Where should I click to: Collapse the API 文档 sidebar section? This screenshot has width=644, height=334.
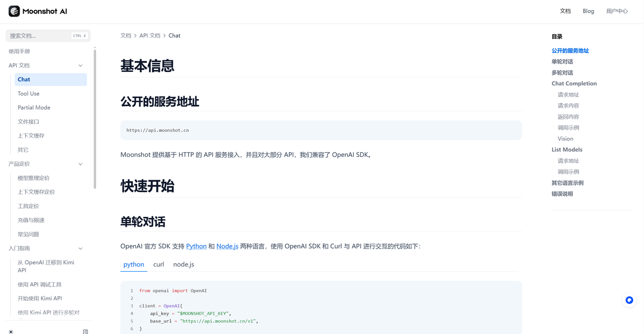80,65
